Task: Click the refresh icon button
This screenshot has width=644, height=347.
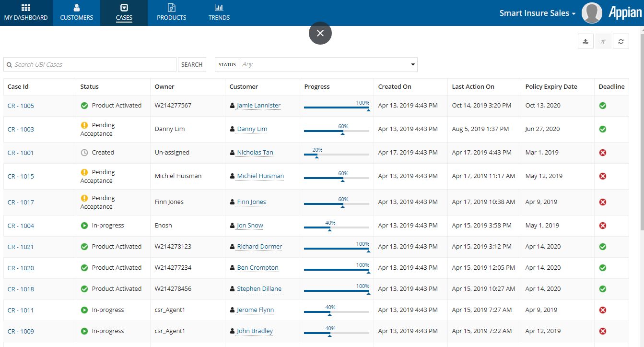Action: click(621, 41)
